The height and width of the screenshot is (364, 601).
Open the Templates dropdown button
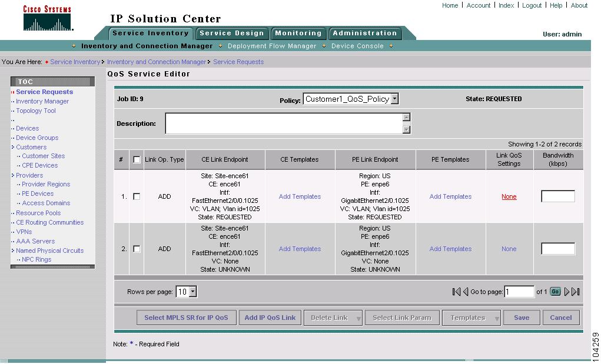click(x=471, y=318)
